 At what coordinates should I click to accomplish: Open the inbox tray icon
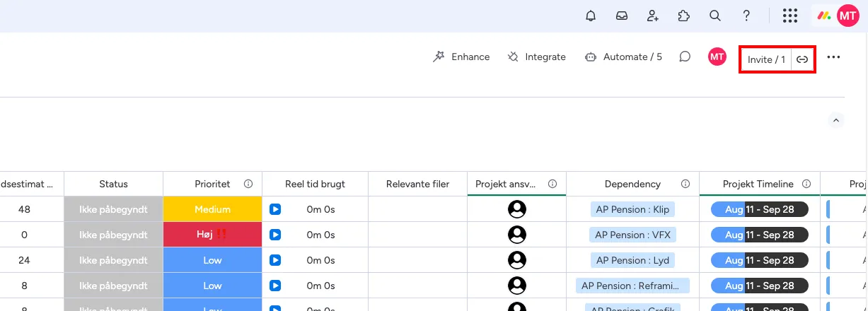(x=622, y=16)
